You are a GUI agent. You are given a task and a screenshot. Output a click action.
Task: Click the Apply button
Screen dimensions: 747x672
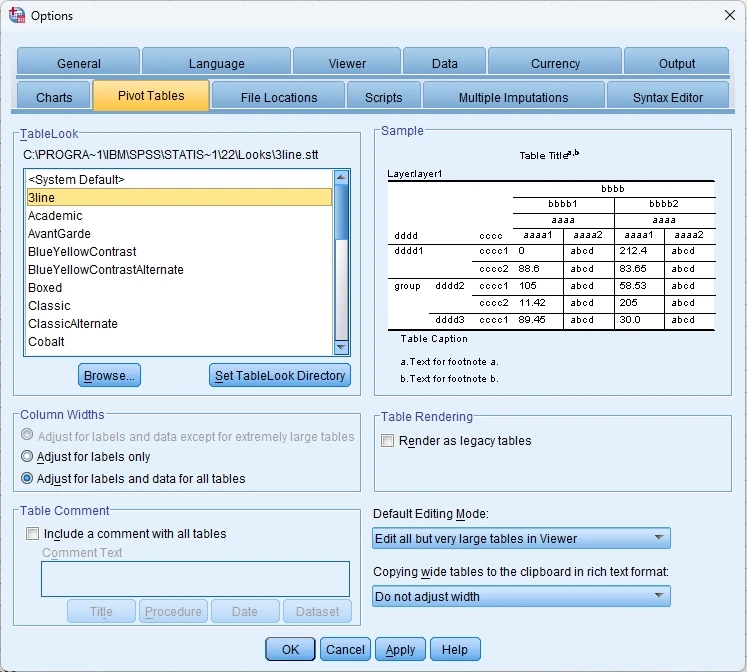pyautogui.click(x=400, y=649)
